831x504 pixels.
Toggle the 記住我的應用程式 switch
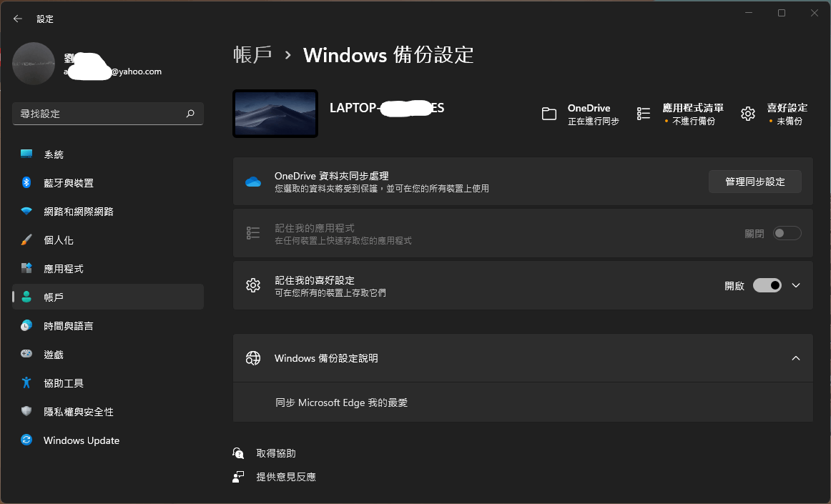tap(787, 233)
